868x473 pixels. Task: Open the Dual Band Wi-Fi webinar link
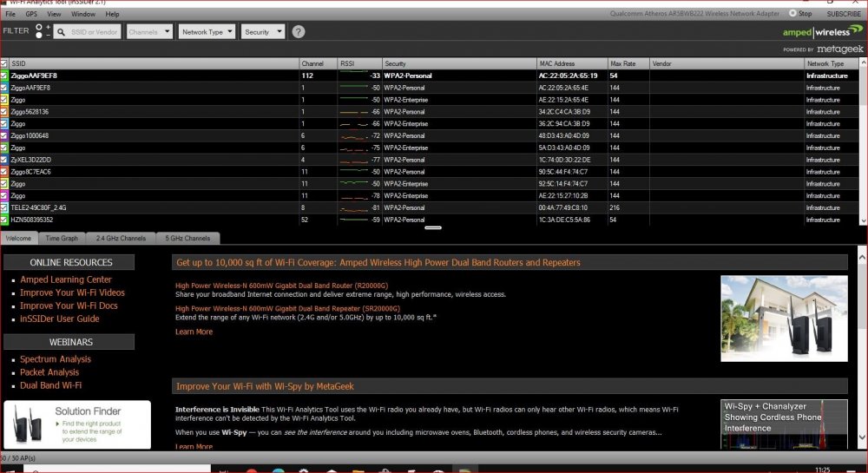click(51, 385)
